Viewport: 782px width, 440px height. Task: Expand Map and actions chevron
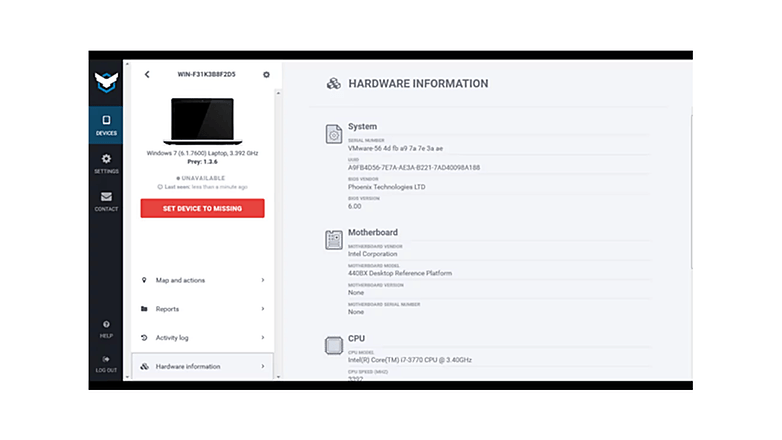[263, 280]
